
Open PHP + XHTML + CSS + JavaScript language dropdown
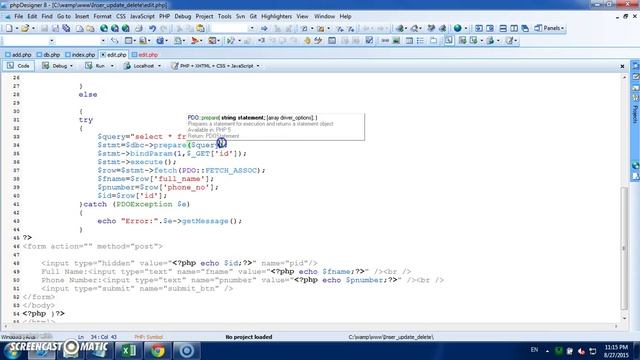[x=215, y=66]
